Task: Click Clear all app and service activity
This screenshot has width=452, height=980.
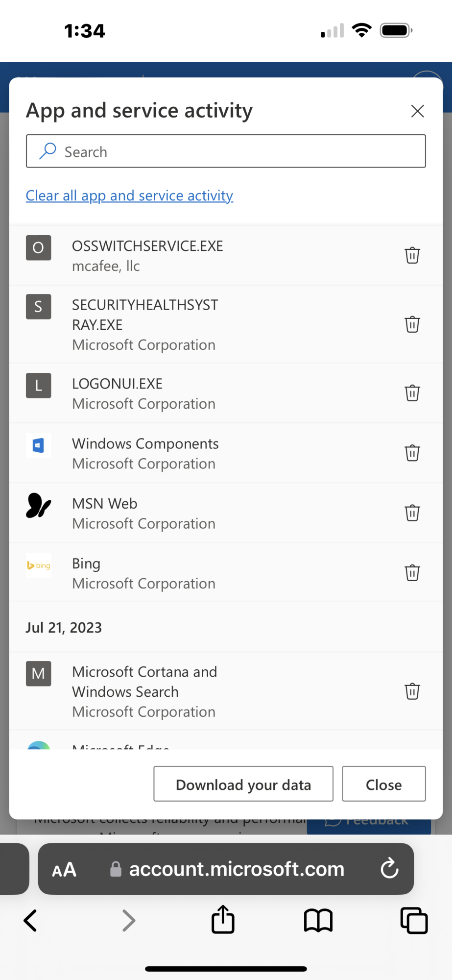Action: click(x=129, y=196)
